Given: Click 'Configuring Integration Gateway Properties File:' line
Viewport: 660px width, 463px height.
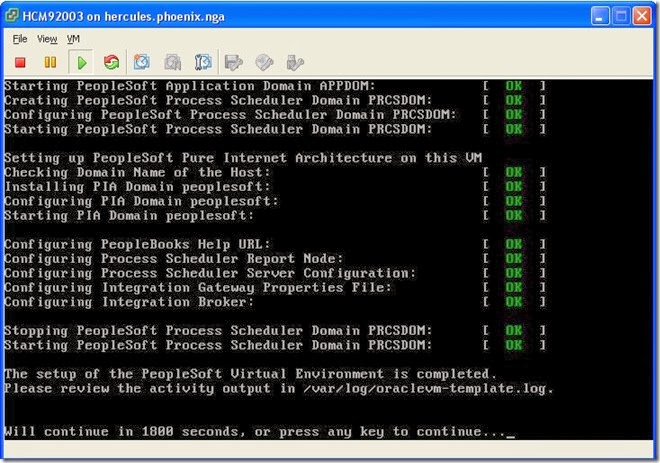Looking at the screenshot, I should [x=198, y=287].
